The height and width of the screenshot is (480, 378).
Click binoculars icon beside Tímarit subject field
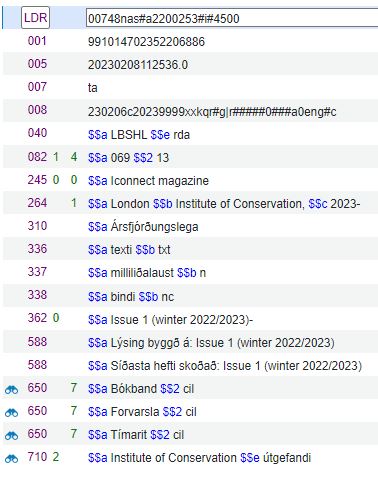(11, 435)
